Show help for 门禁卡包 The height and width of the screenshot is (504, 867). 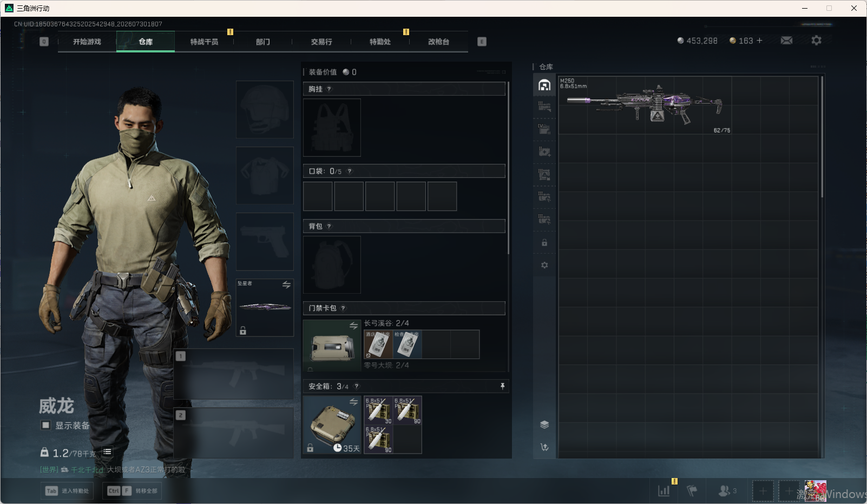tap(343, 308)
